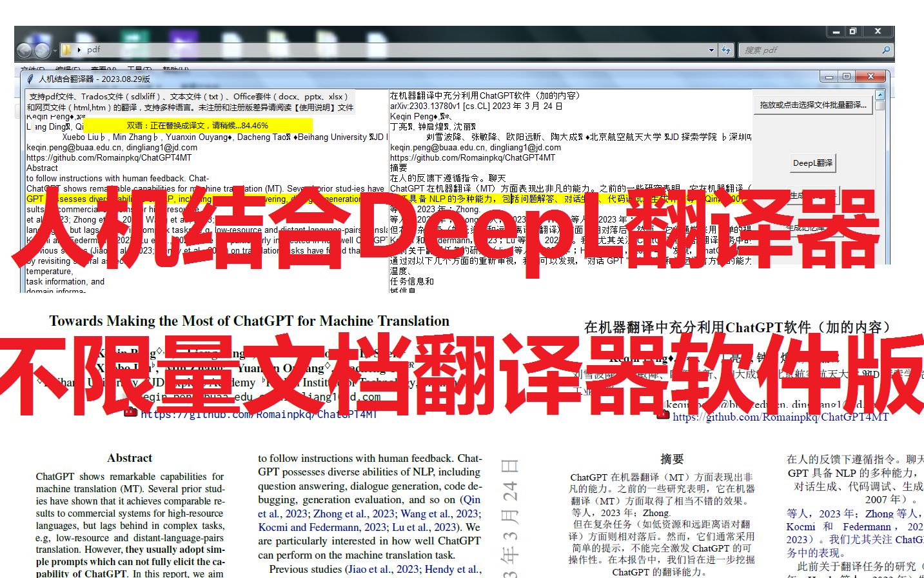
Task: Click email line in the source text pane
Action: pos(112,147)
